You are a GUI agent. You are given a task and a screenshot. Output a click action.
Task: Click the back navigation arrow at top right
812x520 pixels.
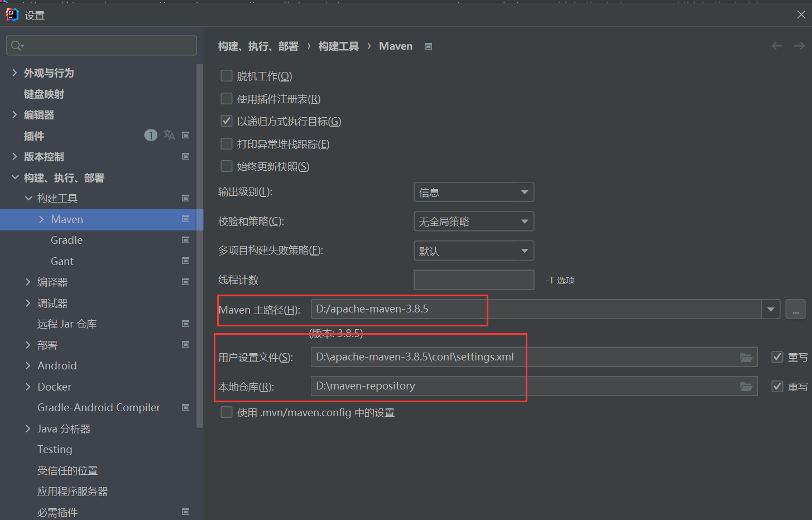pos(777,46)
